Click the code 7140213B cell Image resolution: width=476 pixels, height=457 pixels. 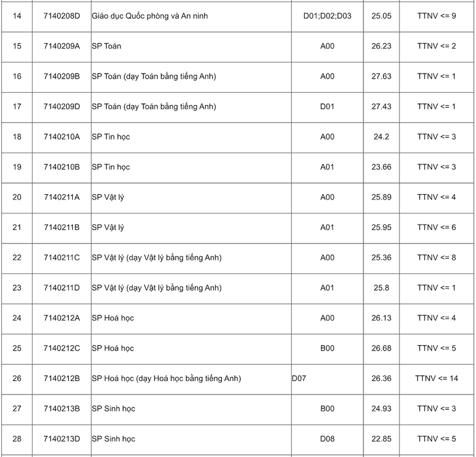(62, 409)
